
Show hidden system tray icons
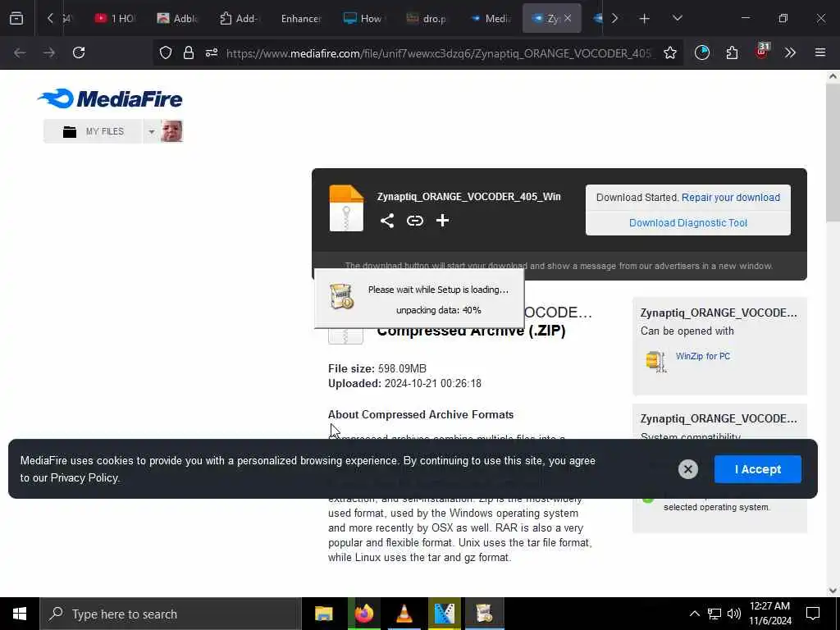694,614
